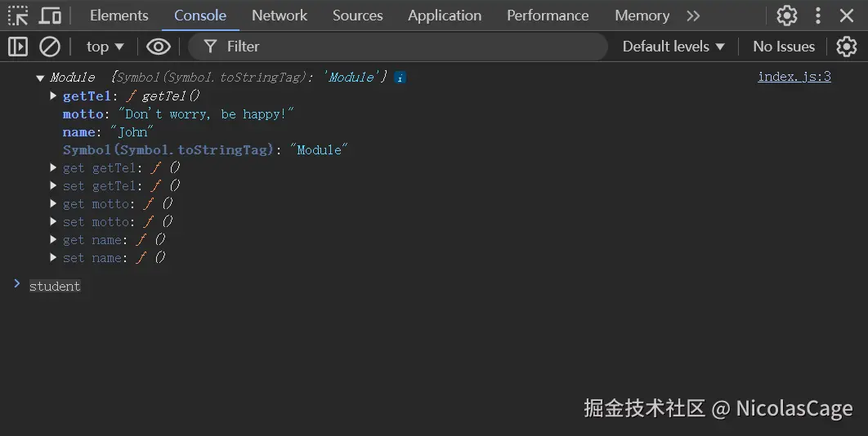The width and height of the screenshot is (868, 436).
Task: Click the eye icon to create live expression
Action: point(159,47)
